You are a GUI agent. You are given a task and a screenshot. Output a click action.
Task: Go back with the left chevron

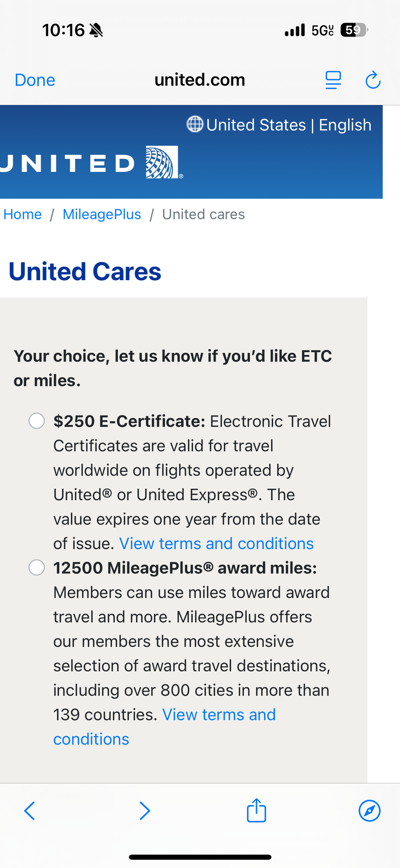click(x=30, y=811)
